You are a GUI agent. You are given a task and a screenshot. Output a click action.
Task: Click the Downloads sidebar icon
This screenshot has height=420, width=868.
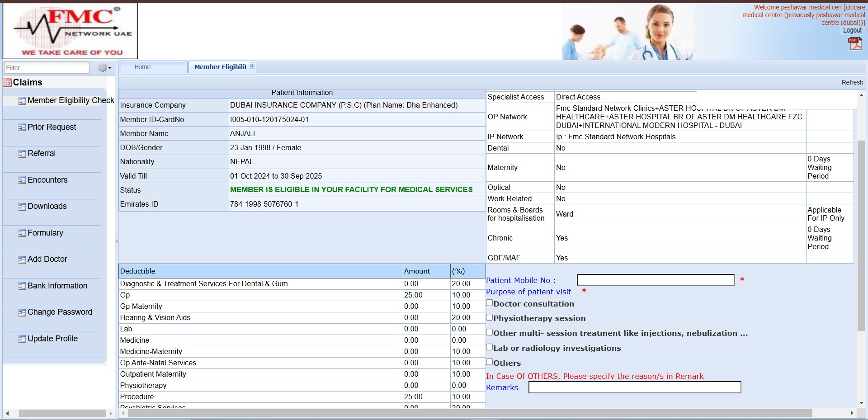pyautogui.click(x=22, y=207)
